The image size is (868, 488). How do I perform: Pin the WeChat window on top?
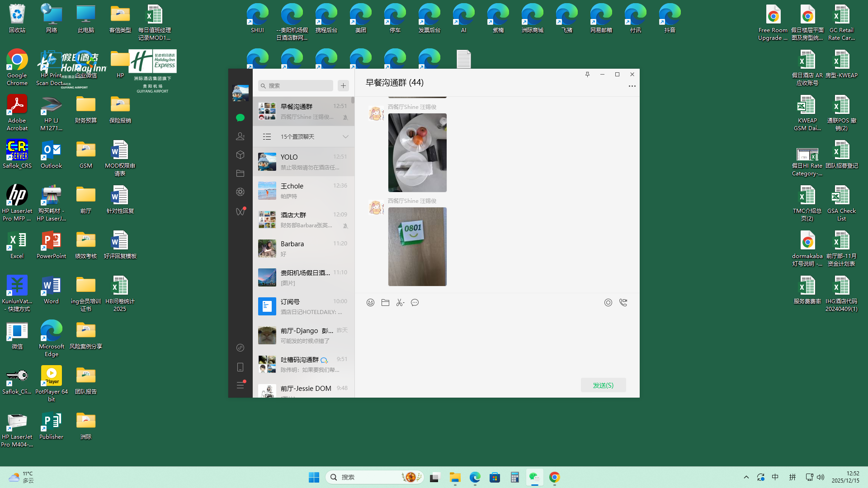[x=587, y=75]
